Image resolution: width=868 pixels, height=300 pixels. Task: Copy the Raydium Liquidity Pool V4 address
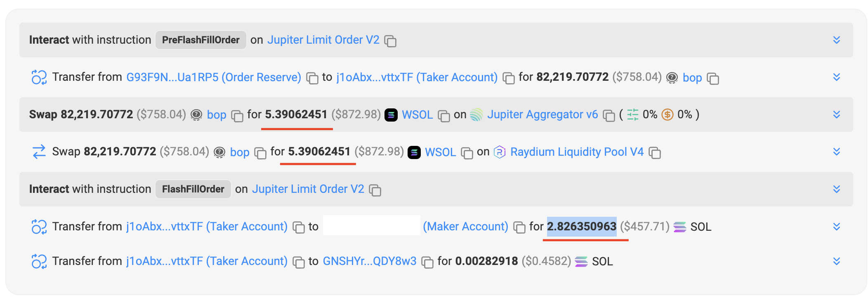coord(655,153)
